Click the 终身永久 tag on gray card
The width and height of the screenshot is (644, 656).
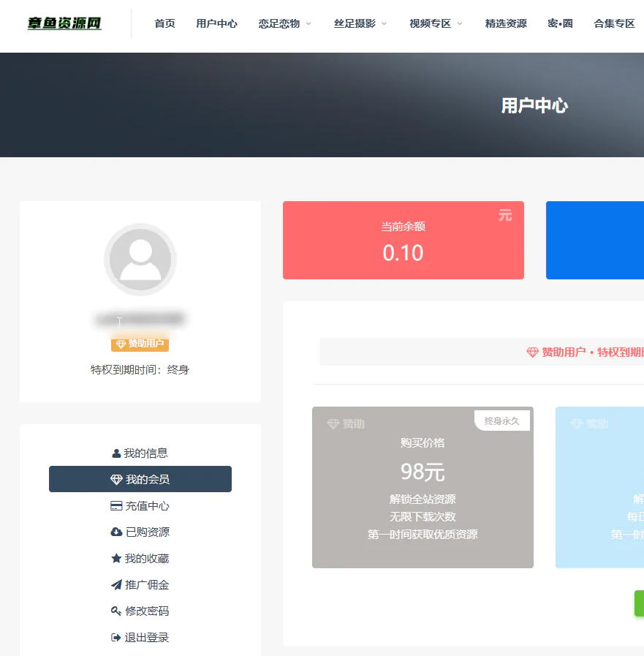tap(501, 421)
